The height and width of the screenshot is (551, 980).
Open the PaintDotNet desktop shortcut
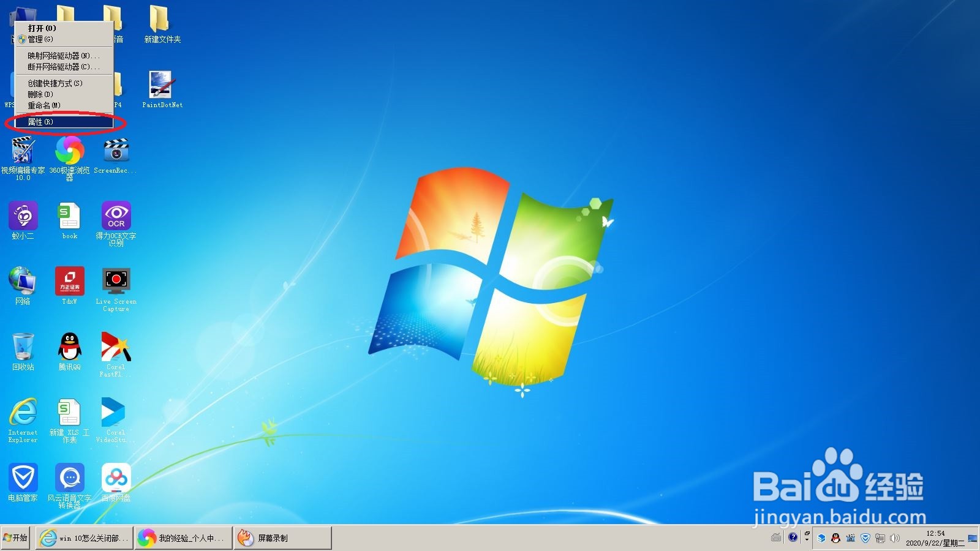[162, 89]
